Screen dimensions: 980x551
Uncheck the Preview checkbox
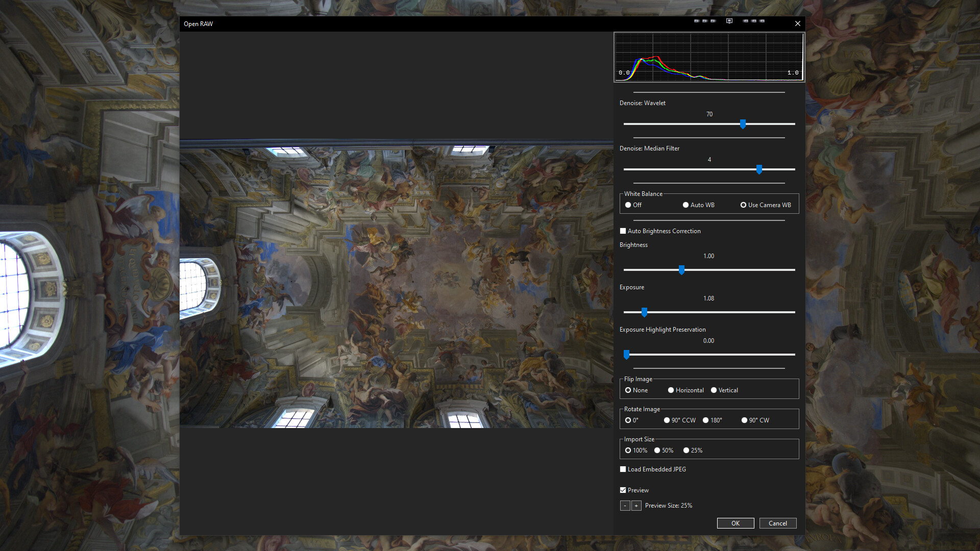(x=634, y=490)
